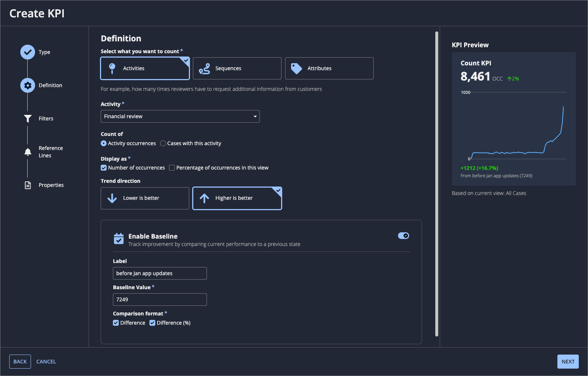Uncheck the Difference comparison checkbox
Viewport: 588px width, 376px height.
tap(116, 323)
